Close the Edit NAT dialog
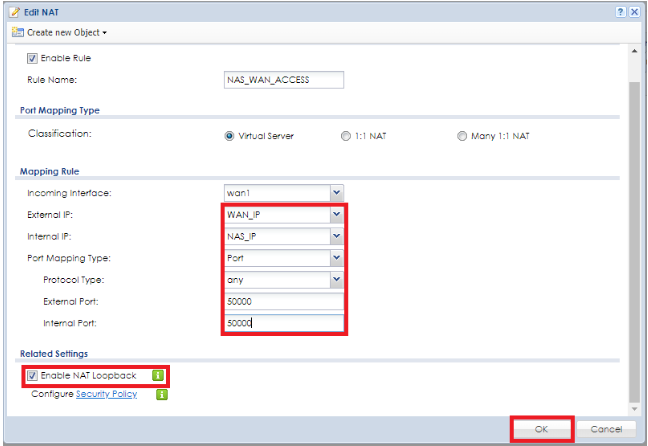The height and width of the screenshot is (446, 648). click(x=634, y=12)
